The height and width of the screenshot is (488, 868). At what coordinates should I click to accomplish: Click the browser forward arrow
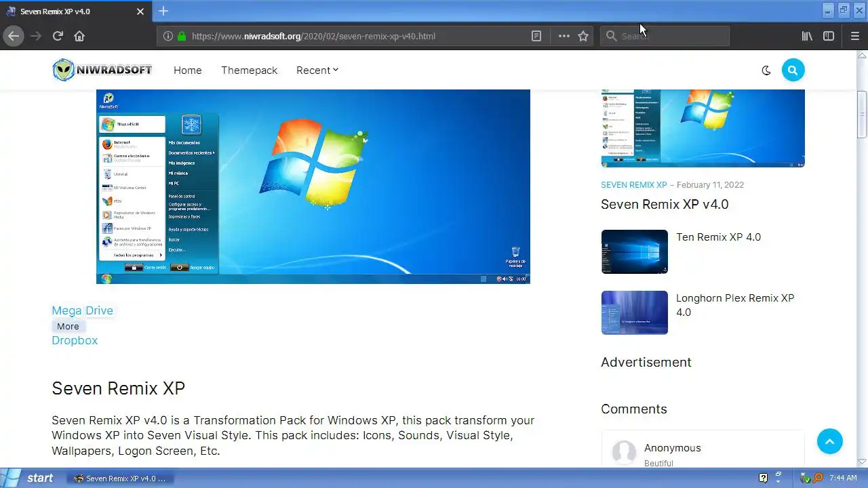[36, 36]
